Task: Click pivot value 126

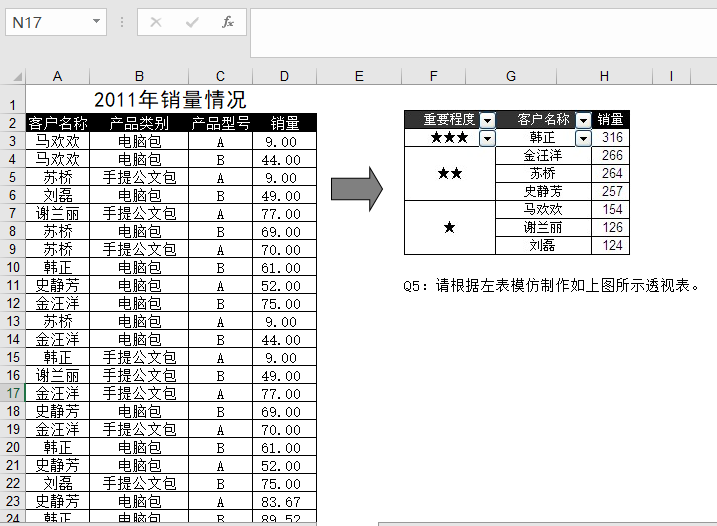Action: [610, 227]
